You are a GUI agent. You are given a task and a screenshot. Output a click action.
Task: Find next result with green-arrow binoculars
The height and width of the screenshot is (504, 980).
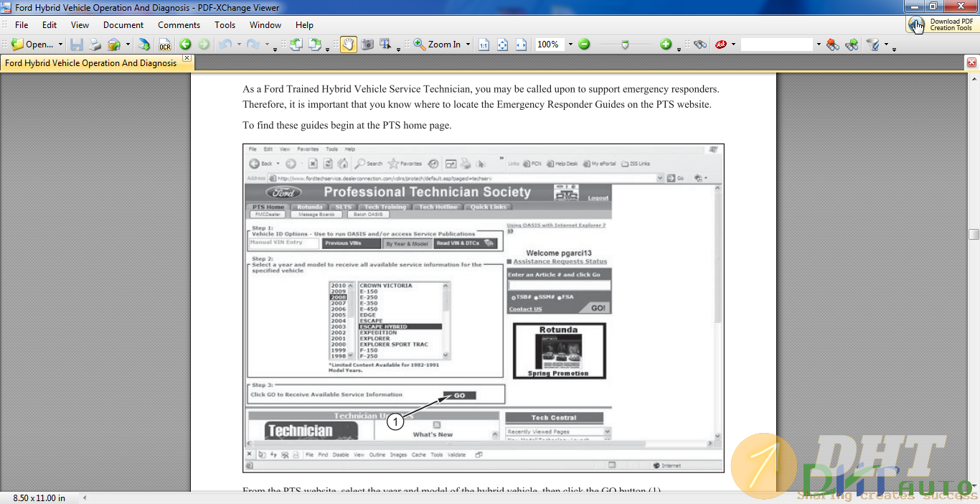pyautogui.click(x=852, y=45)
